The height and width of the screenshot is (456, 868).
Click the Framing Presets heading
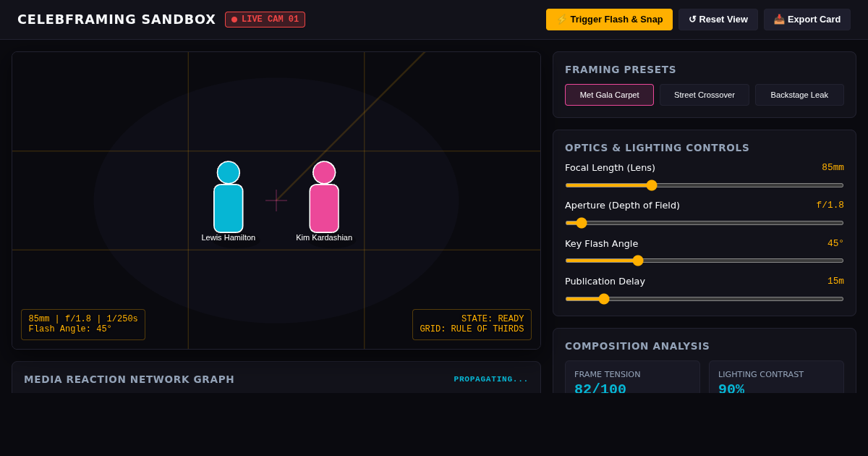621,69
